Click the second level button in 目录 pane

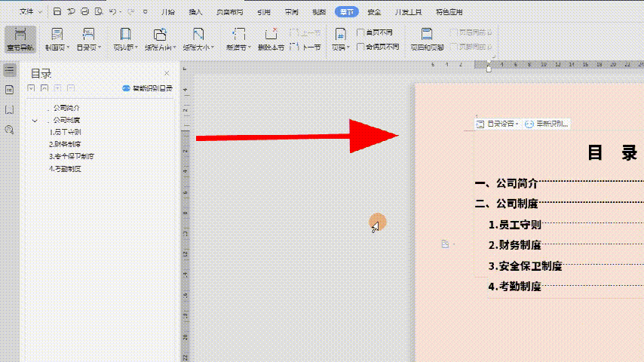click(x=44, y=88)
